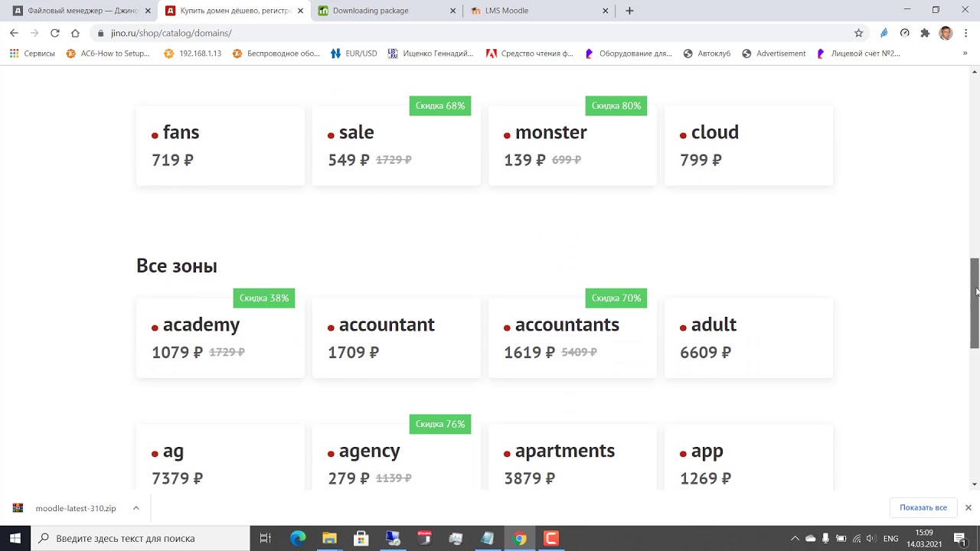Show more bookmarks with the chevron

coord(965,54)
